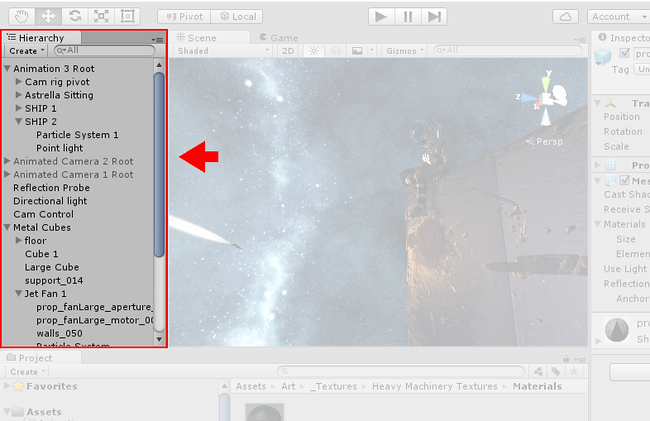This screenshot has height=421, width=650.
Task: Open the Account dropdown
Action: click(618, 17)
